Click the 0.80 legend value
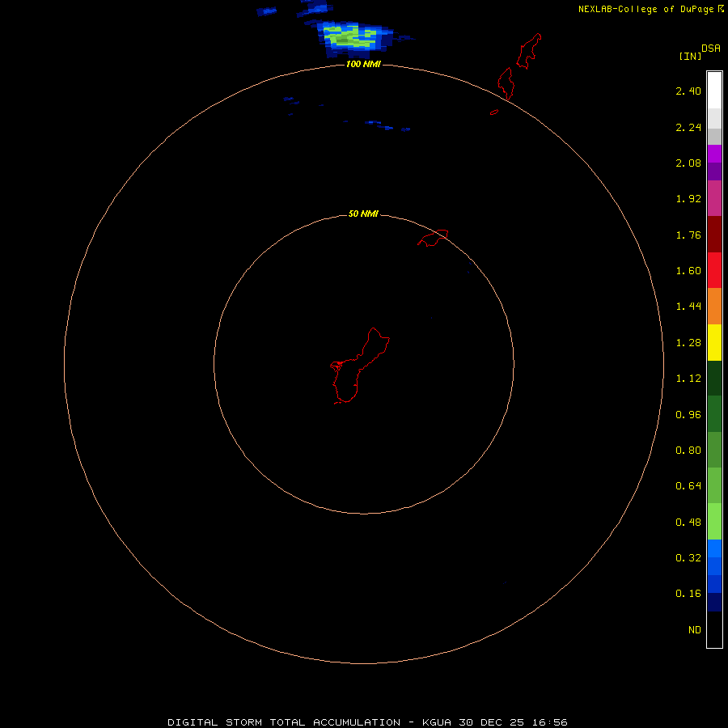The width and height of the screenshot is (728, 728). point(688,451)
